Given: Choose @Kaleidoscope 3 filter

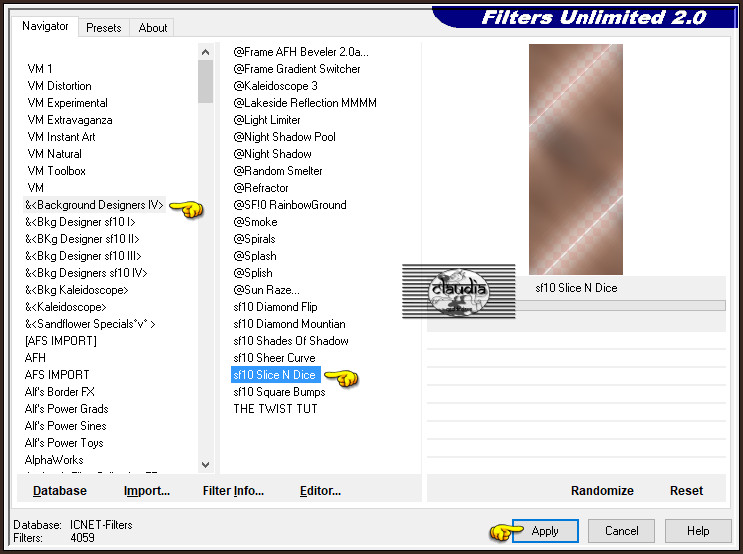Looking at the screenshot, I should (275, 86).
